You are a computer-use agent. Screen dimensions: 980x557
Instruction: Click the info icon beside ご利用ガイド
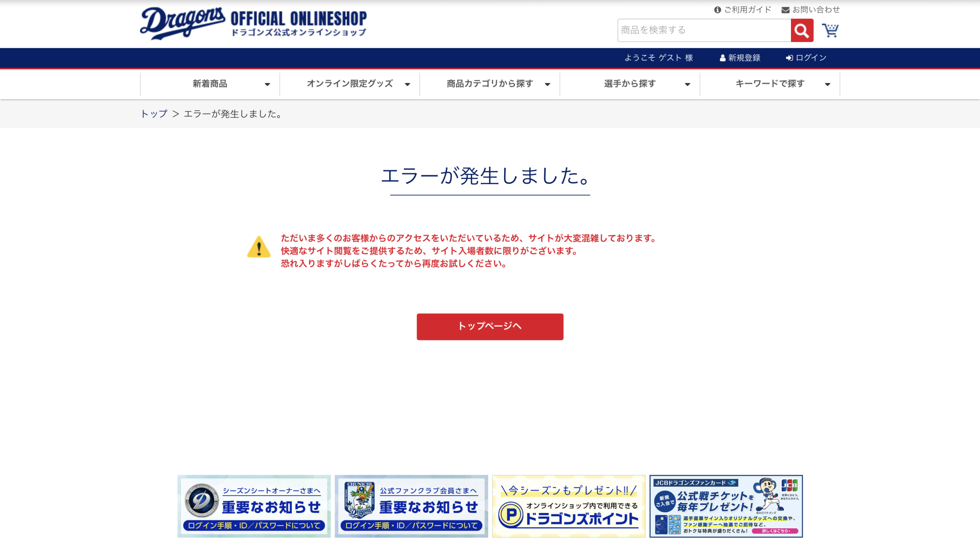[717, 10]
